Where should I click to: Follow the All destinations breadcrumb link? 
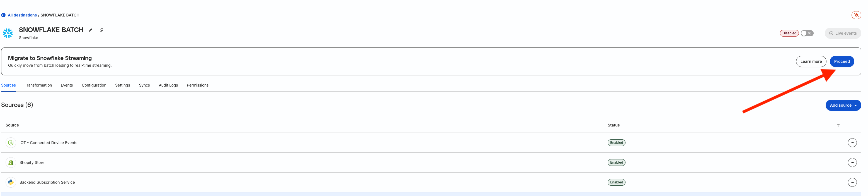click(x=22, y=15)
